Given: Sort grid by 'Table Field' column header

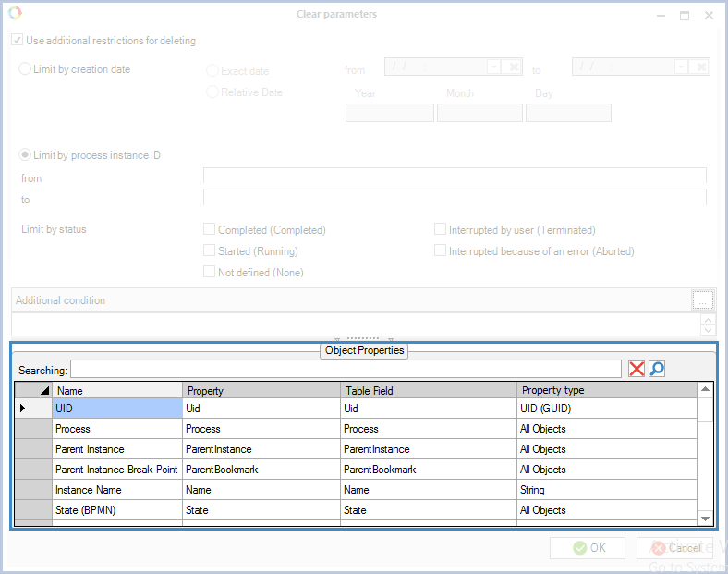Looking at the screenshot, I should (x=428, y=391).
